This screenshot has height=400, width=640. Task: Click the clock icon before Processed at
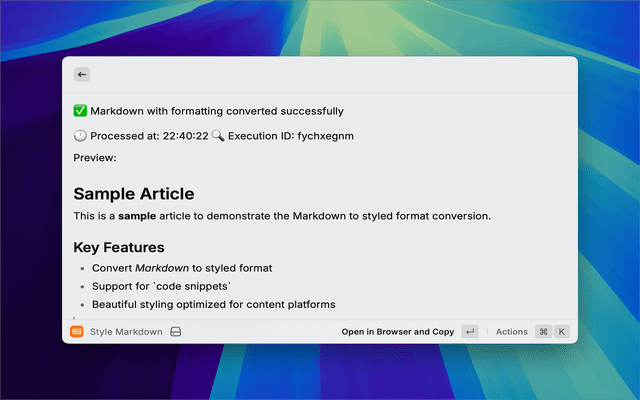[80, 135]
